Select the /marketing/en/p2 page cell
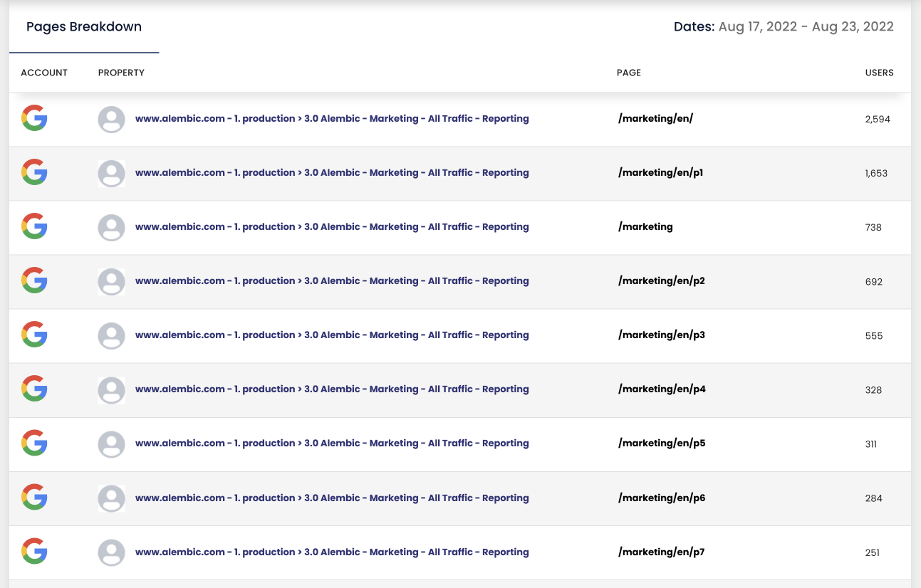The height and width of the screenshot is (588, 921). pyautogui.click(x=662, y=281)
